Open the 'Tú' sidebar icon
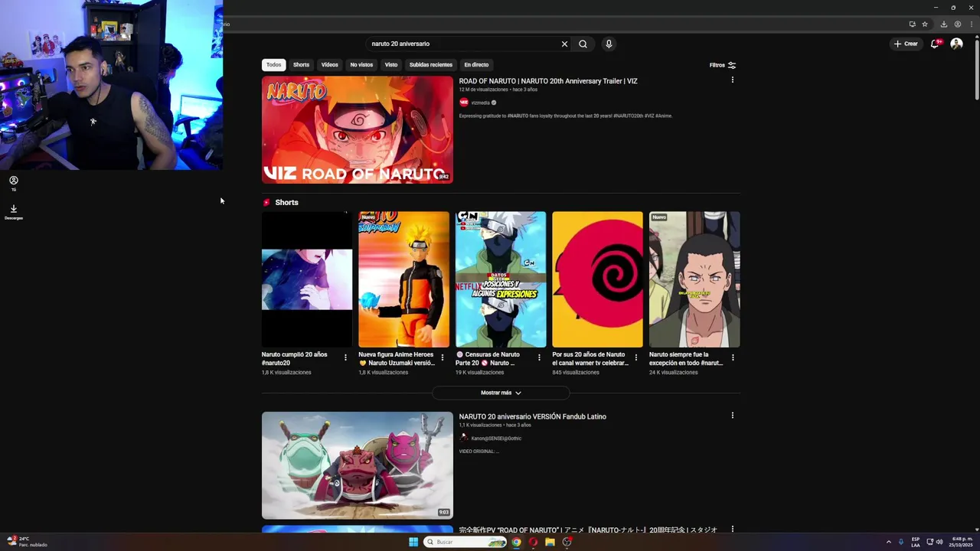The image size is (980, 551). pos(13,183)
